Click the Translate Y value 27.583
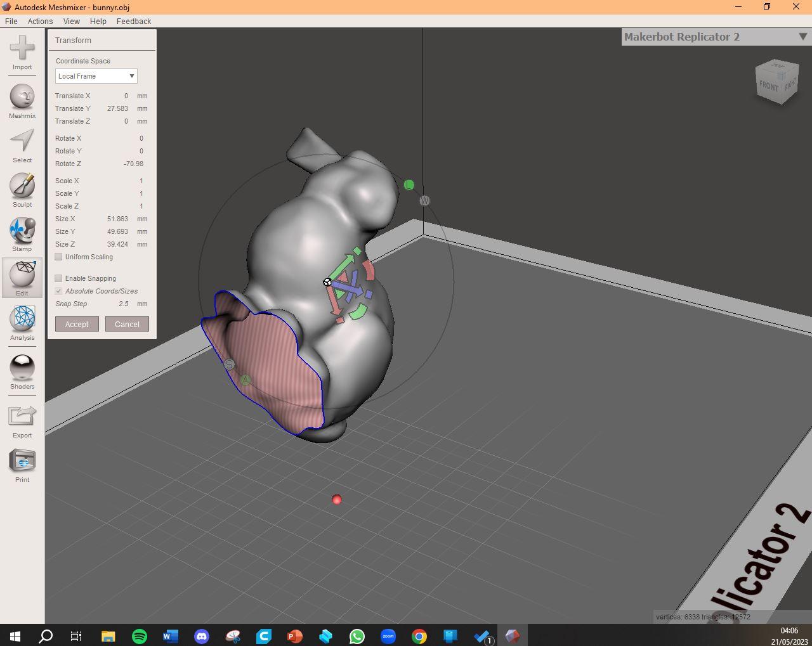 [x=117, y=108]
